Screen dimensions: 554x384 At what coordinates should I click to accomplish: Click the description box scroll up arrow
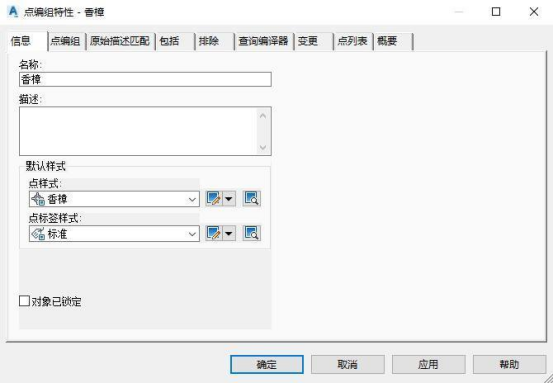tap(263, 116)
